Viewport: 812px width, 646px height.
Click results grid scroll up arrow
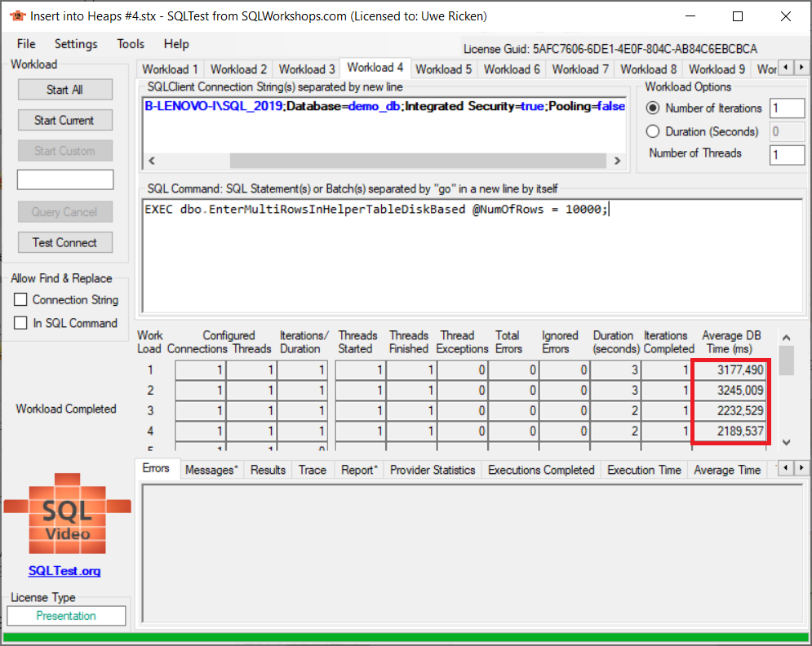click(x=786, y=338)
